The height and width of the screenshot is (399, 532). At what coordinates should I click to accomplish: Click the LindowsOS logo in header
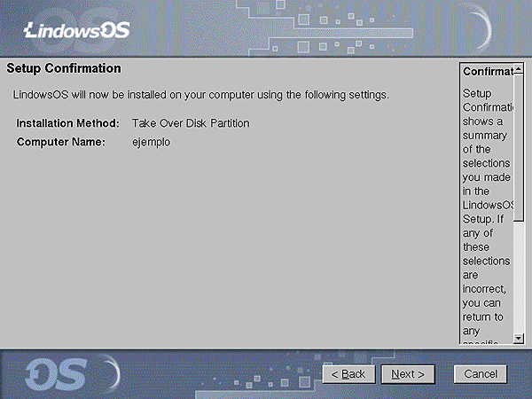[77, 30]
